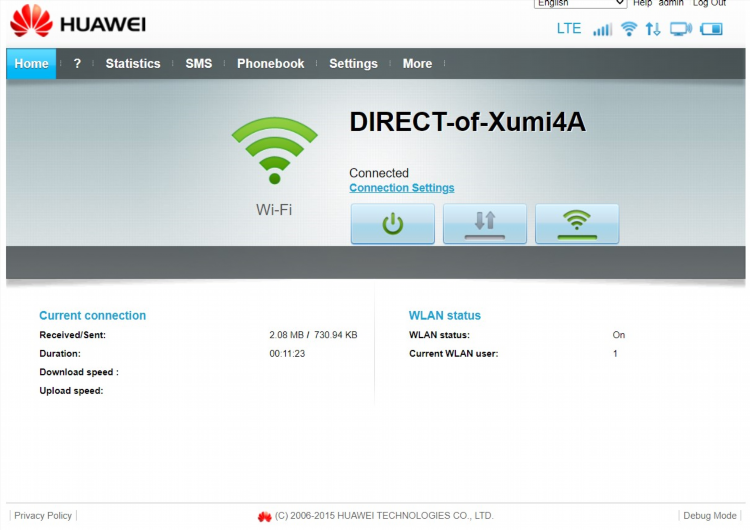
Task: Open the Phonebook tab
Action: 271,64
